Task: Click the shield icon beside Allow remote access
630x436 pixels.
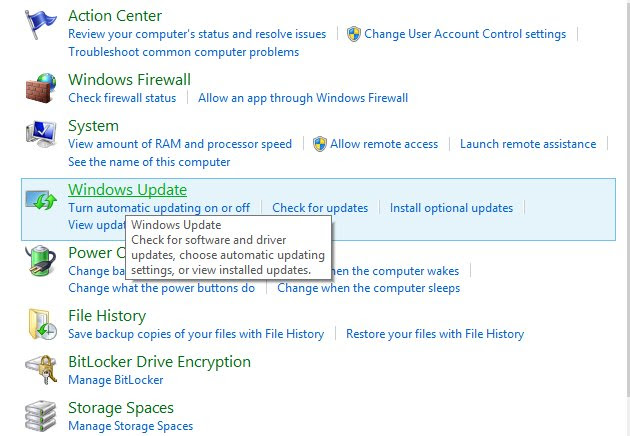Action: 320,144
